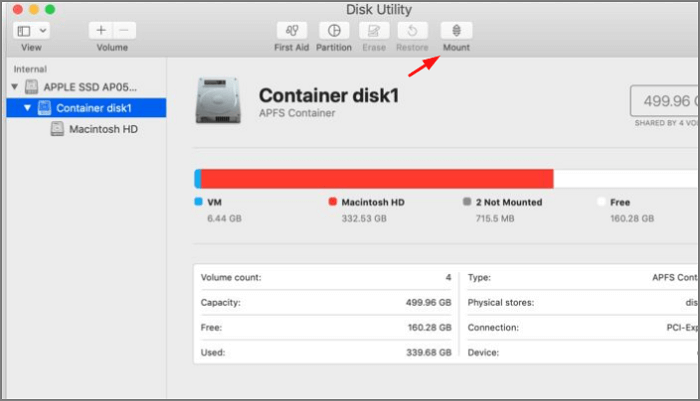Click the First Aid toolbar icon
700x401 pixels.
point(291,31)
